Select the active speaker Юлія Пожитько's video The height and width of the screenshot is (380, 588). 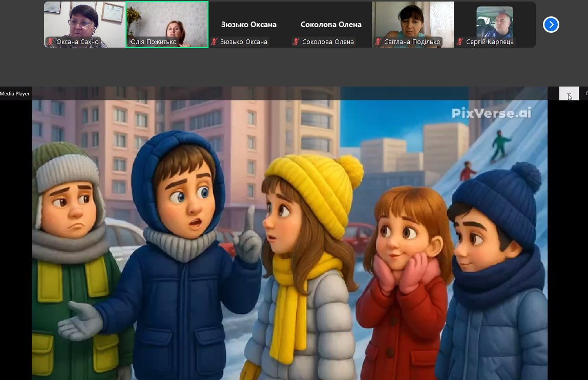(167, 20)
